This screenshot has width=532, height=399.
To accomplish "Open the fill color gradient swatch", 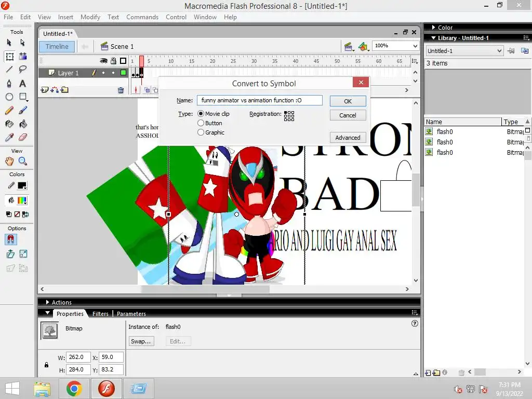I will pos(22,201).
